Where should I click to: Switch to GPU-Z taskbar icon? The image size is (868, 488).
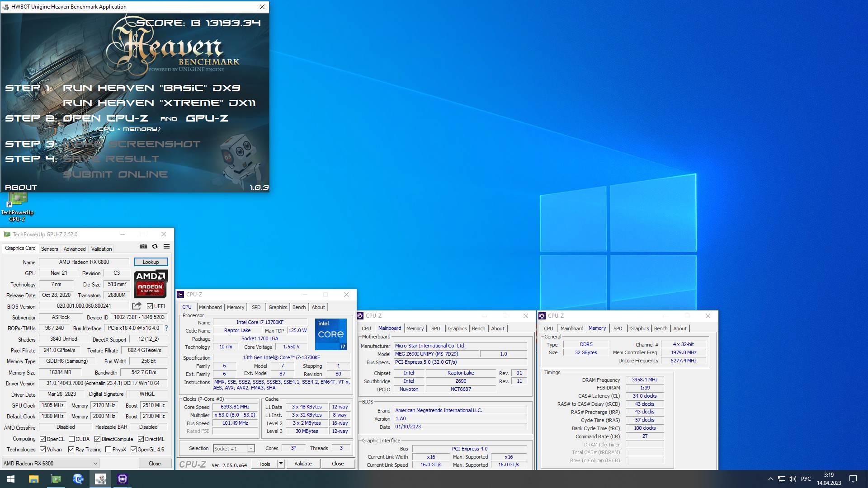56,479
